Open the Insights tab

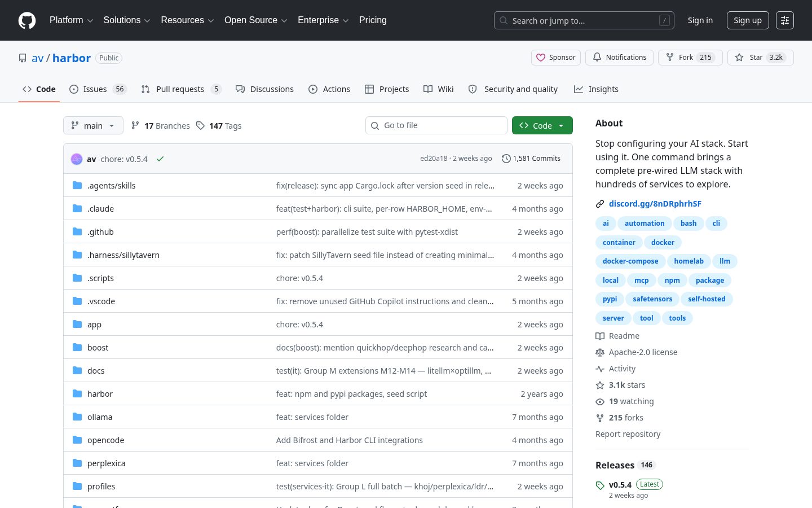(x=596, y=89)
